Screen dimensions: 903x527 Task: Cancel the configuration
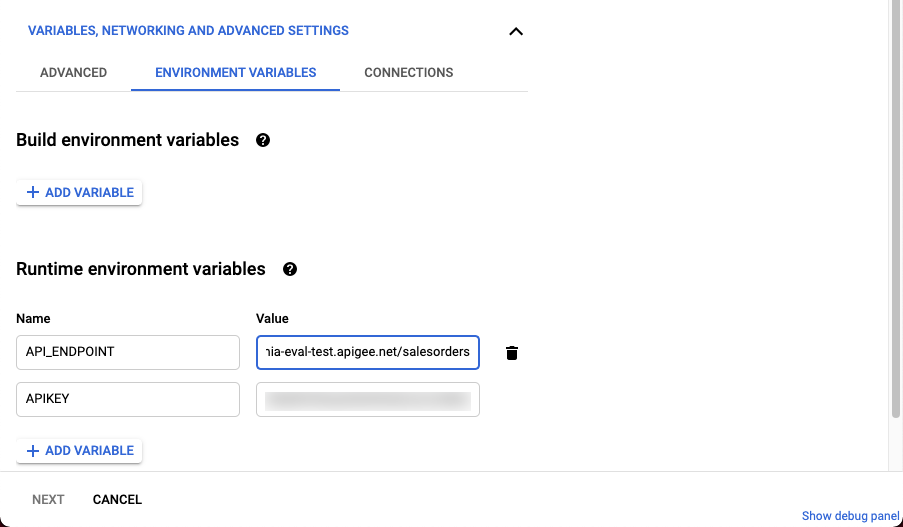(x=117, y=499)
